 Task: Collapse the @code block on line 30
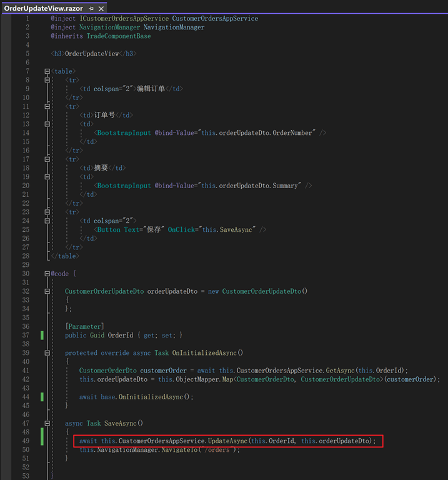(47, 274)
